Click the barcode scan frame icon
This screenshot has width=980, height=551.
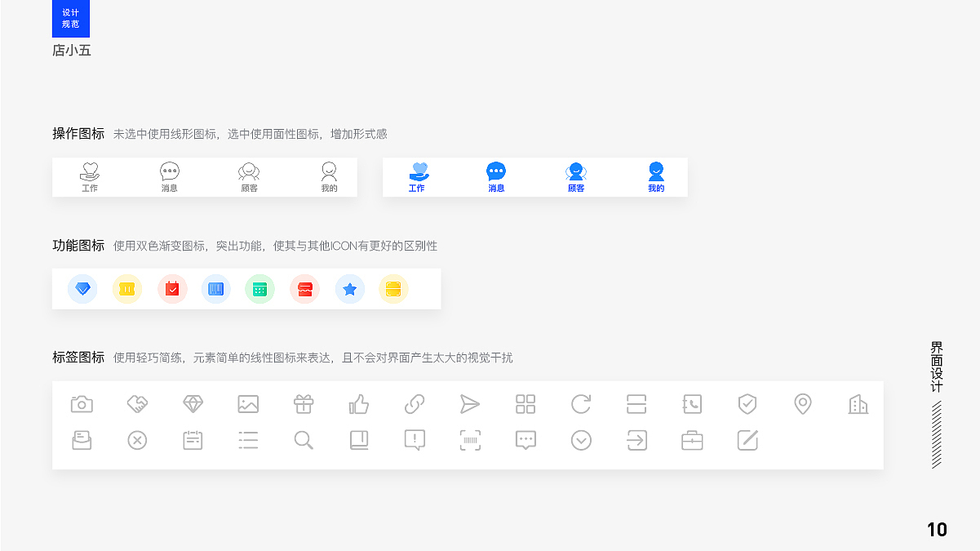(470, 441)
